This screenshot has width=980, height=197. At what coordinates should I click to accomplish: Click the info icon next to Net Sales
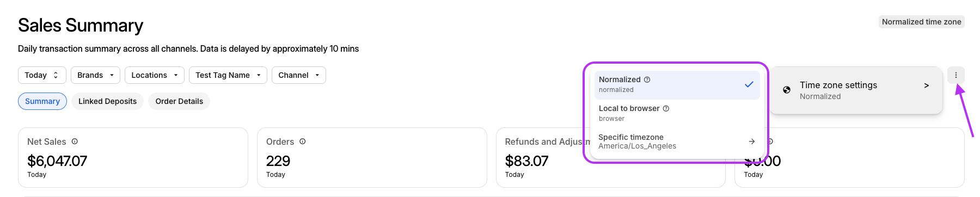point(75,141)
